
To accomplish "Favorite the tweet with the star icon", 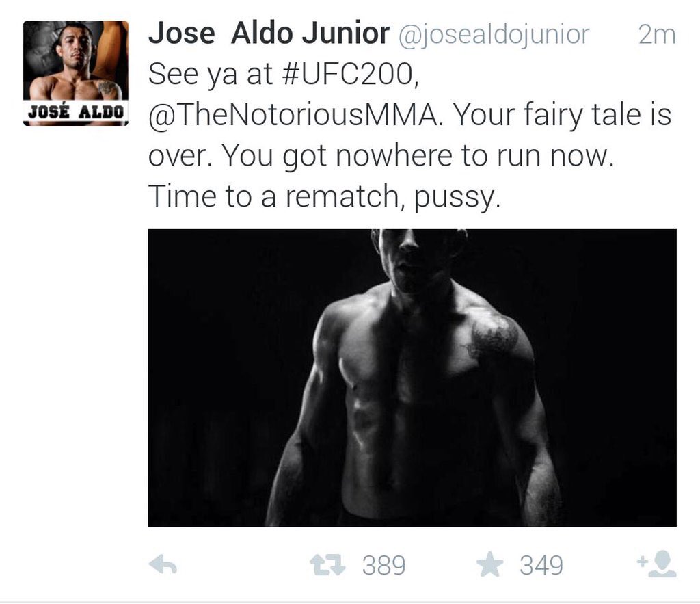I will tap(489, 564).
